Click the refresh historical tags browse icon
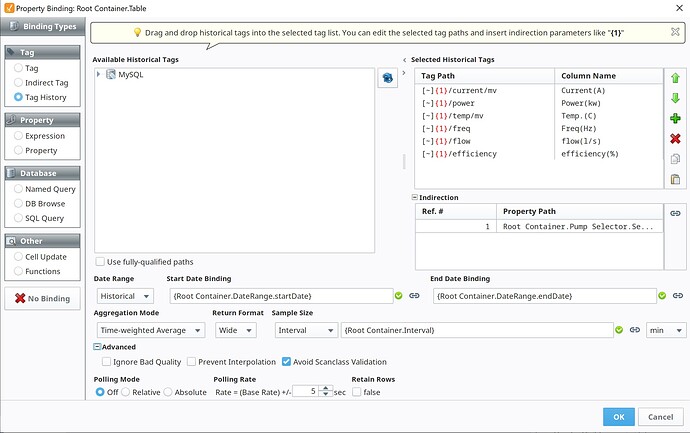The width and height of the screenshot is (690, 433). tap(388, 78)
